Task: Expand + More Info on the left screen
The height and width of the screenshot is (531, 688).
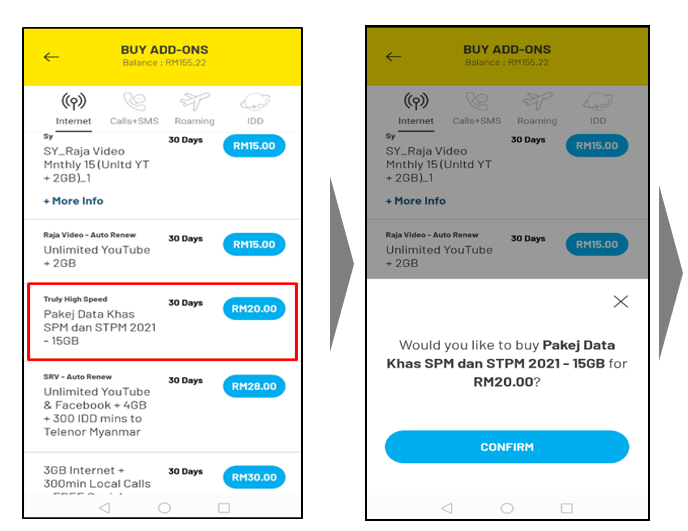Action: (x=73, y=201)
